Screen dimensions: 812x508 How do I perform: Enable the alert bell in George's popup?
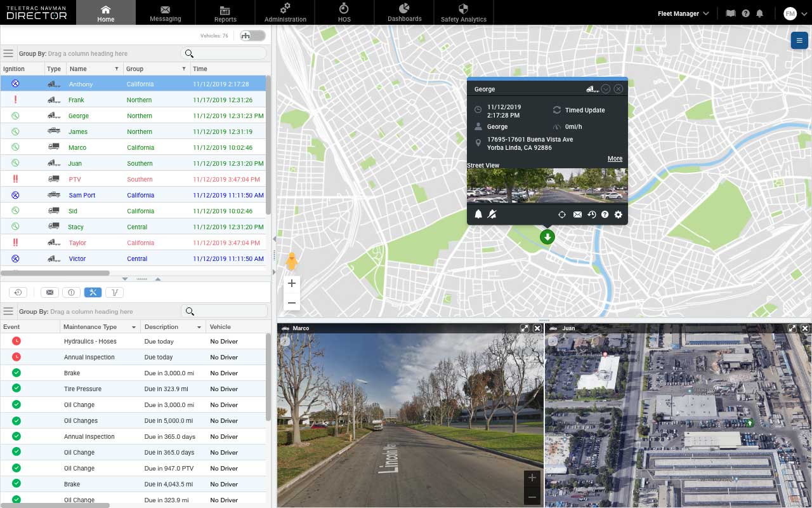(478, 215)
